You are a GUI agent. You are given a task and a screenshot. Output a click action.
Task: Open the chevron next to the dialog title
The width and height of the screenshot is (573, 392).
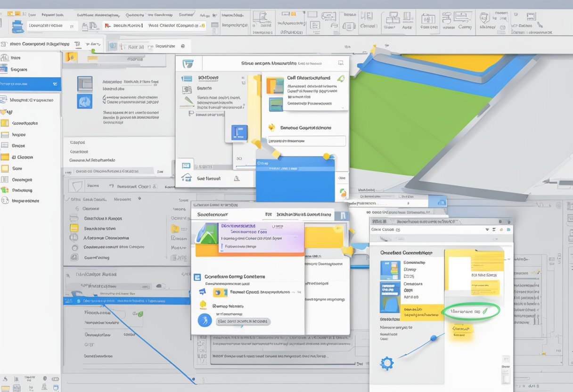340,63
